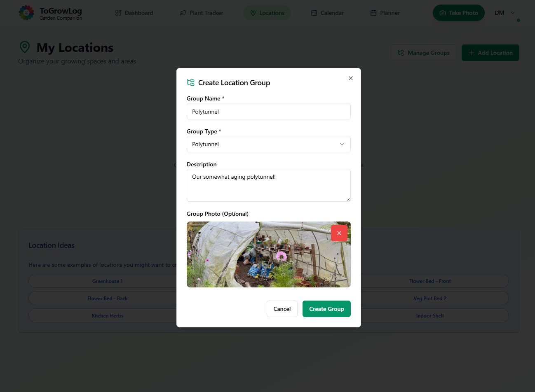
Task: Click the map pin icon beside My Locations
Action: click(25, 47)
